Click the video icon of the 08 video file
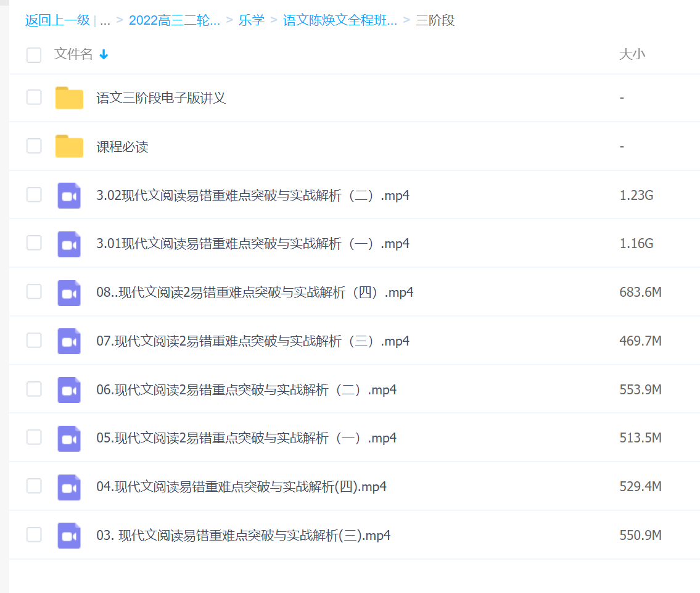This screenshot has height=593, width=700. pos(68,291)
